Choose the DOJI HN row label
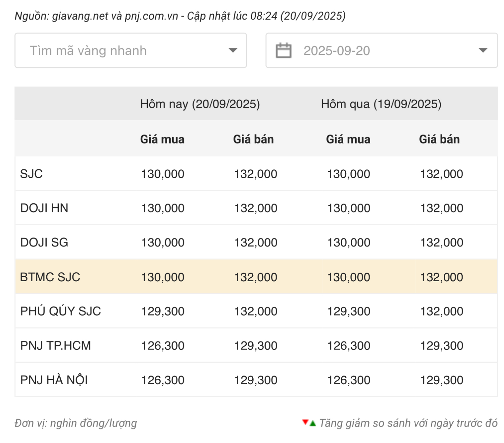Image resolution: width=504 pixels, height=443 pixels. (44, 208)
